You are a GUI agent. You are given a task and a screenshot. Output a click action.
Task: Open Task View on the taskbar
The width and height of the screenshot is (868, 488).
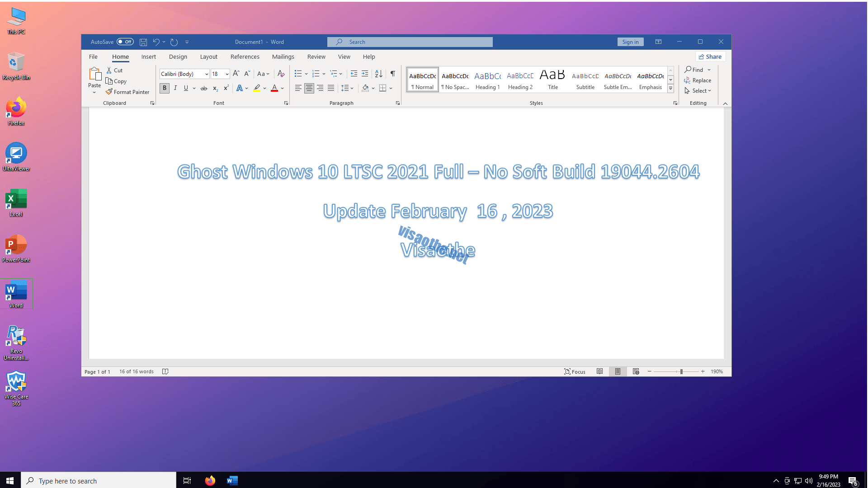point(187,481)
